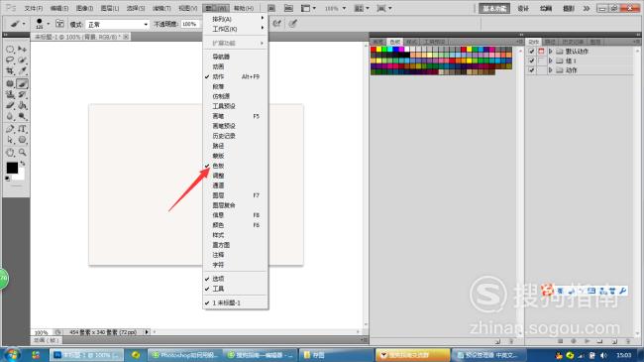This screenshot has width=644, height=362.
Task: Select the Spot Healing Brush tool
Action: point(10,84)
